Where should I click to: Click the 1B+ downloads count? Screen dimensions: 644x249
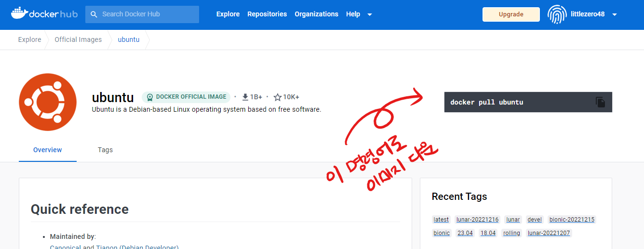(x=256, y=97)
